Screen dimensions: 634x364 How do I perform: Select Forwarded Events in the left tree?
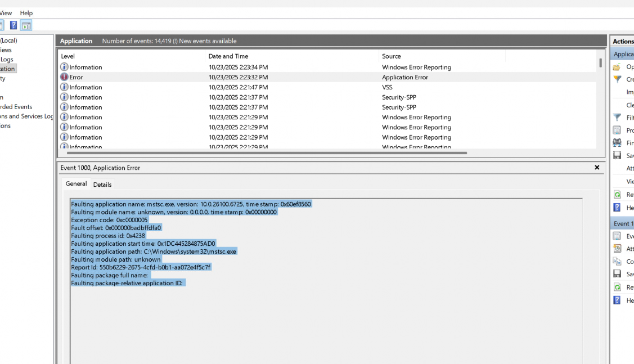16,107
